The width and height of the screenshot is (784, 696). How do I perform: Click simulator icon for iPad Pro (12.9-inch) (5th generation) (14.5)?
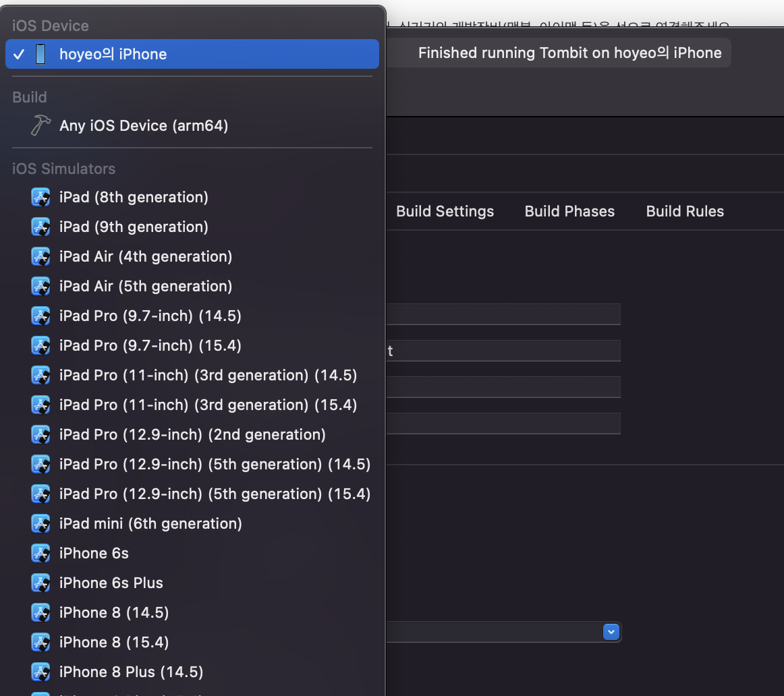40,464
